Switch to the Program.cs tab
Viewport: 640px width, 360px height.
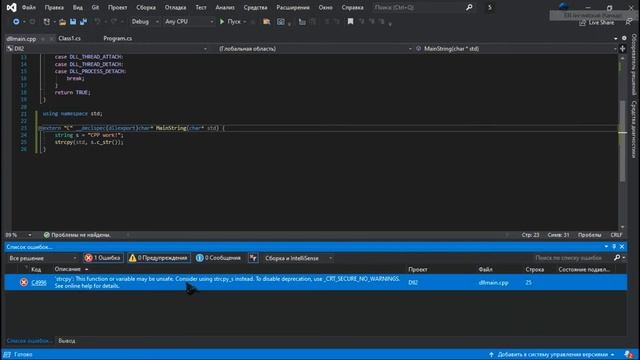pos(118,38)
